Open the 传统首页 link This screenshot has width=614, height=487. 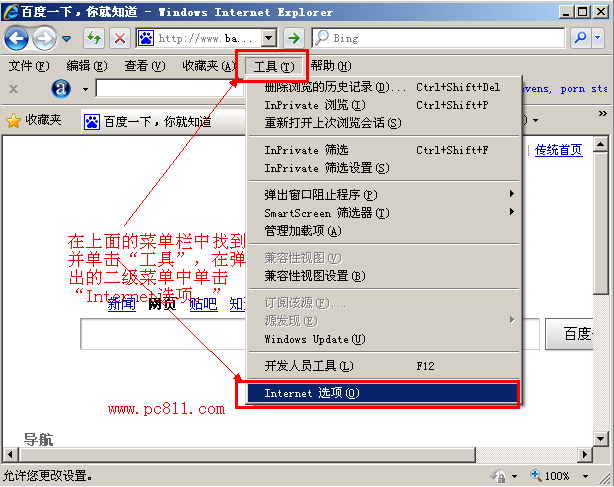click(559, 150)
